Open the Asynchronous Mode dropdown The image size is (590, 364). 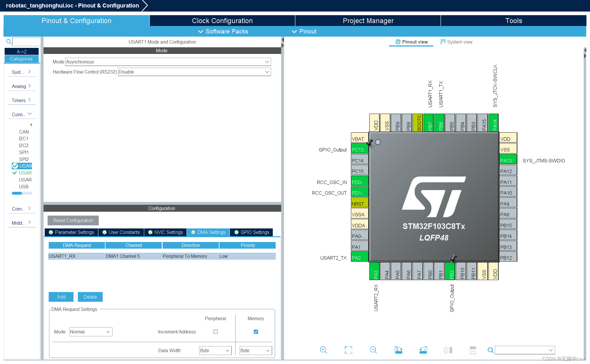(x=267, y=62)
